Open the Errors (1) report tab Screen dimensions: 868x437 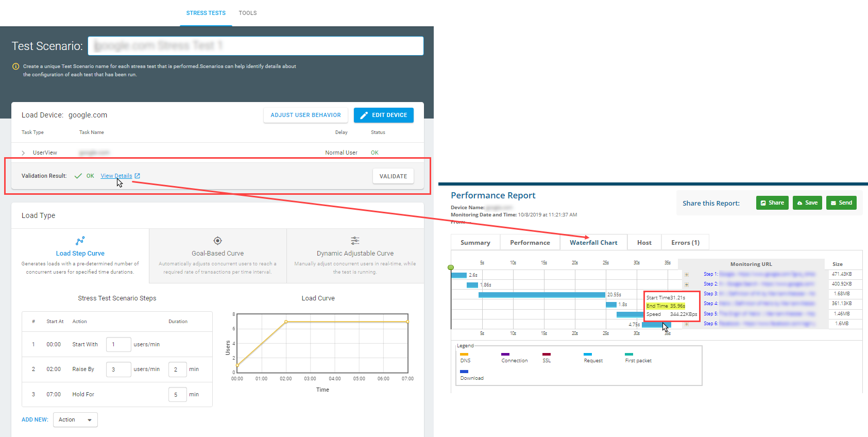(685, 243)
